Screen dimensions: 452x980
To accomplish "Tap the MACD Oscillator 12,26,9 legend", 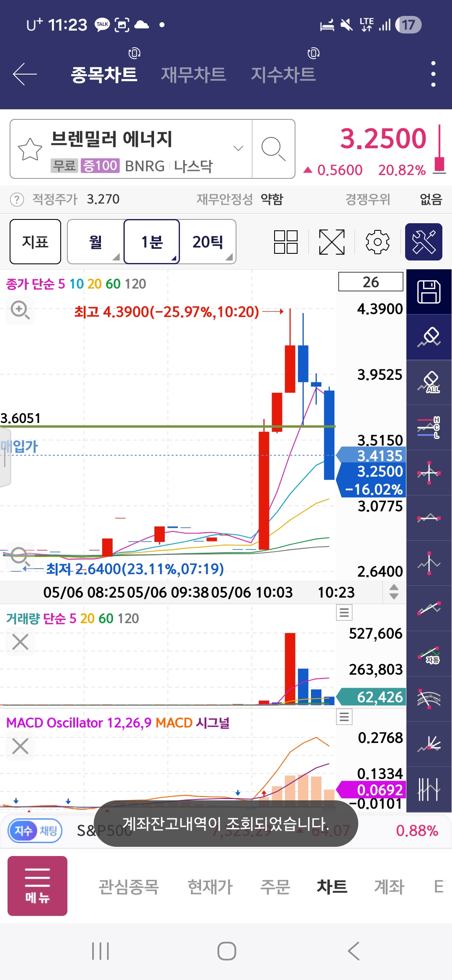I will coord(79,723).
